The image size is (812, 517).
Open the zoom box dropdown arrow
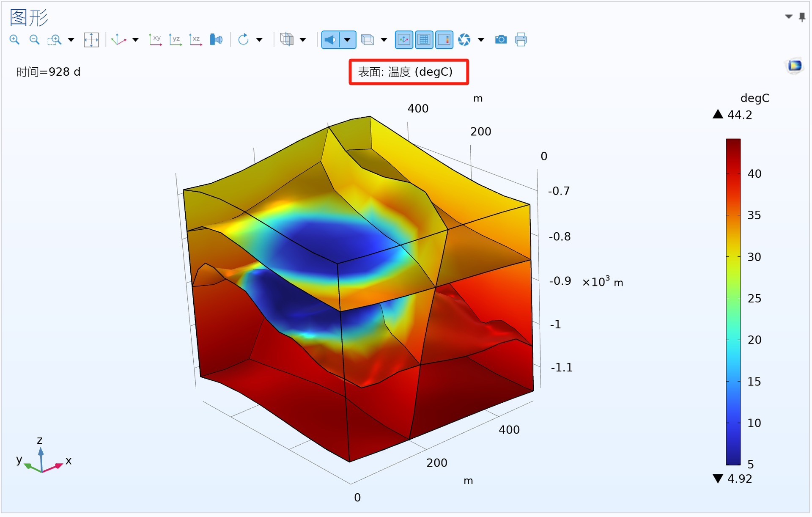point(71,40)
